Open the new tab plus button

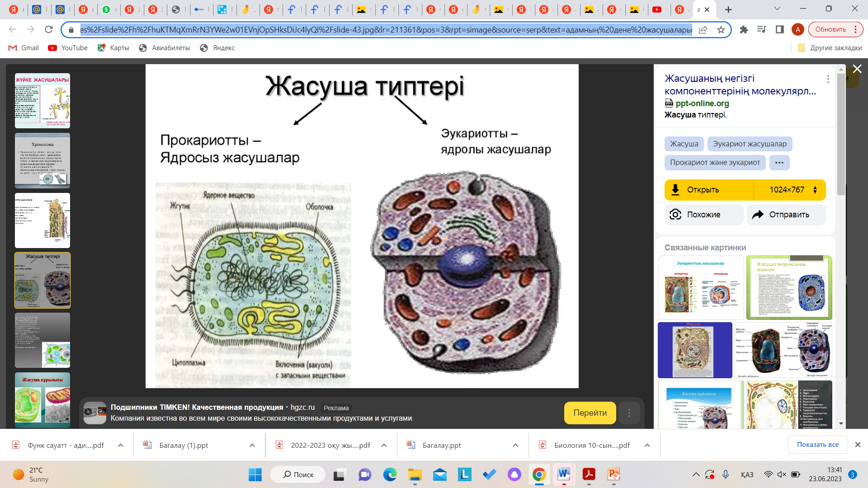click(x=728, y=9)
